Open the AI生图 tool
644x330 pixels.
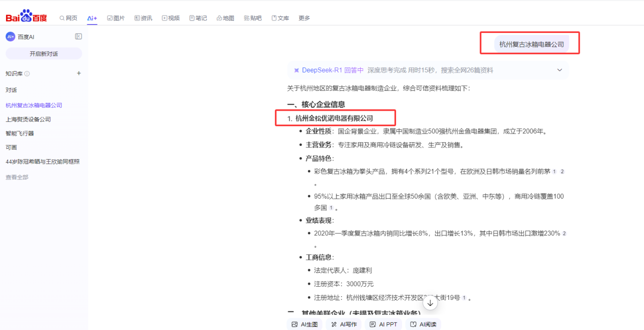[305, 324]
